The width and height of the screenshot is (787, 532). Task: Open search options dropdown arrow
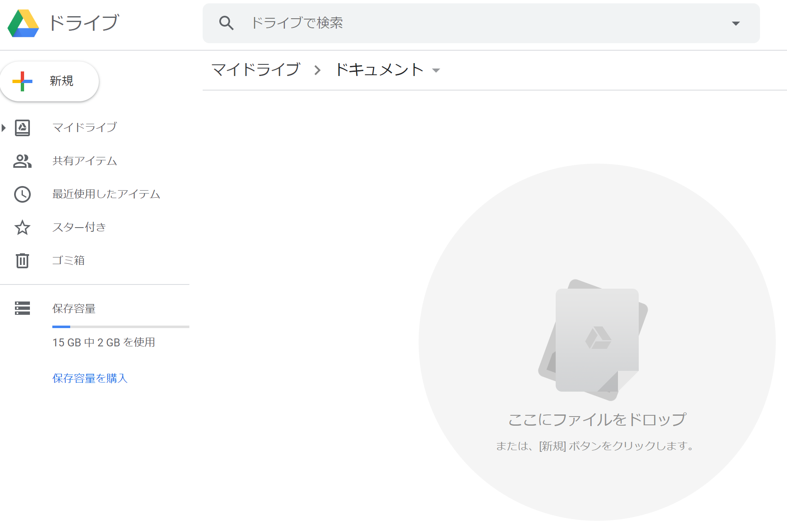[736, 23]
